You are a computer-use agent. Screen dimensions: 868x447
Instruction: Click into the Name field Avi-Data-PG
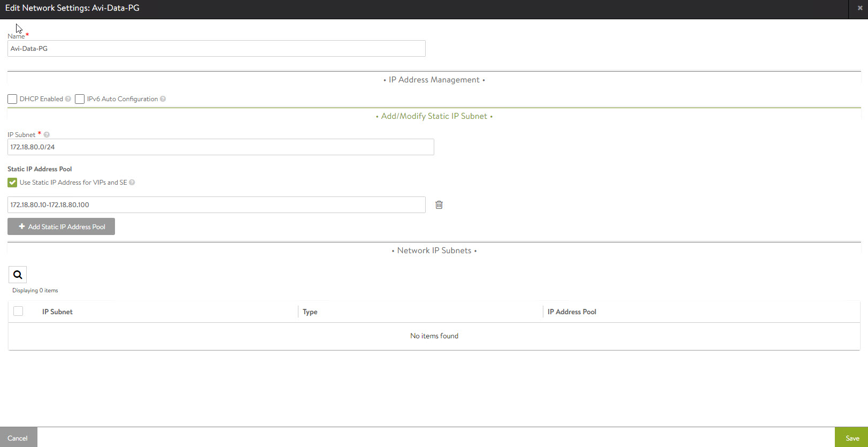coord(216,49)
